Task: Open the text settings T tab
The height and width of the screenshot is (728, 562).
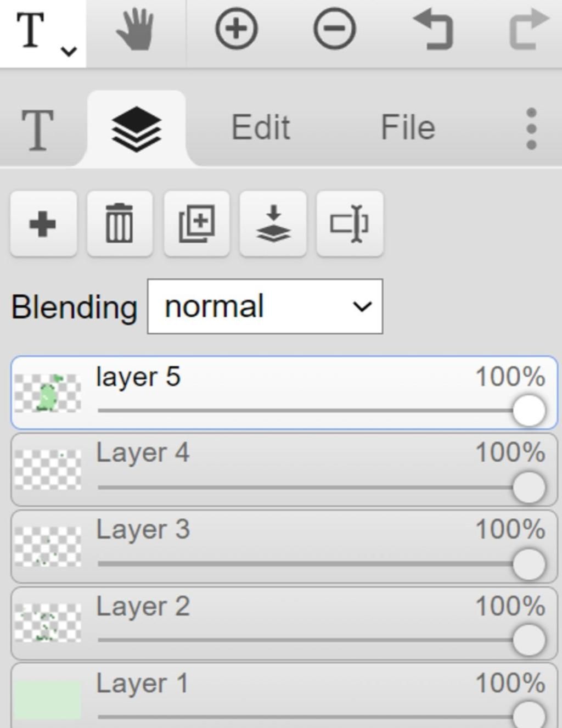Action: point(37,130)
